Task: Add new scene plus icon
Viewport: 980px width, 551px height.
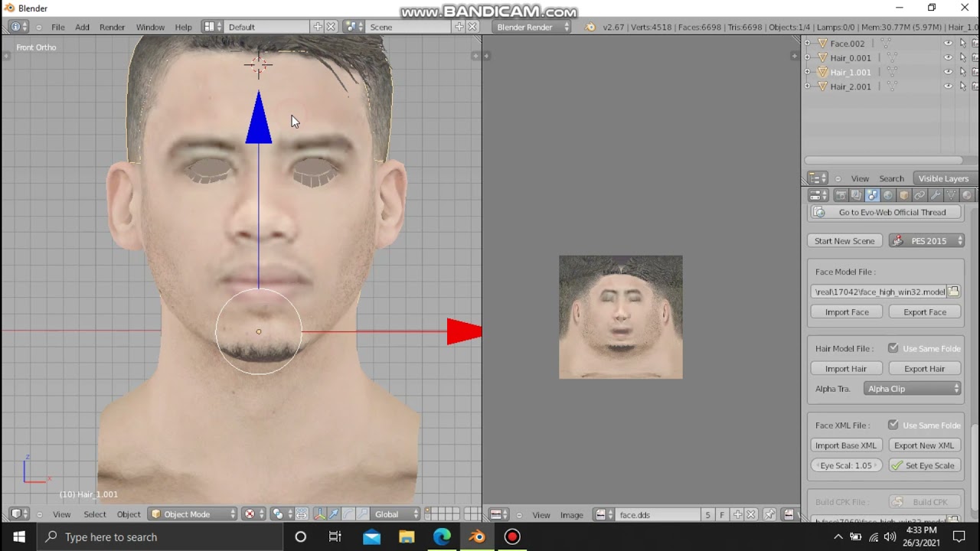Action: coord(459,27)
